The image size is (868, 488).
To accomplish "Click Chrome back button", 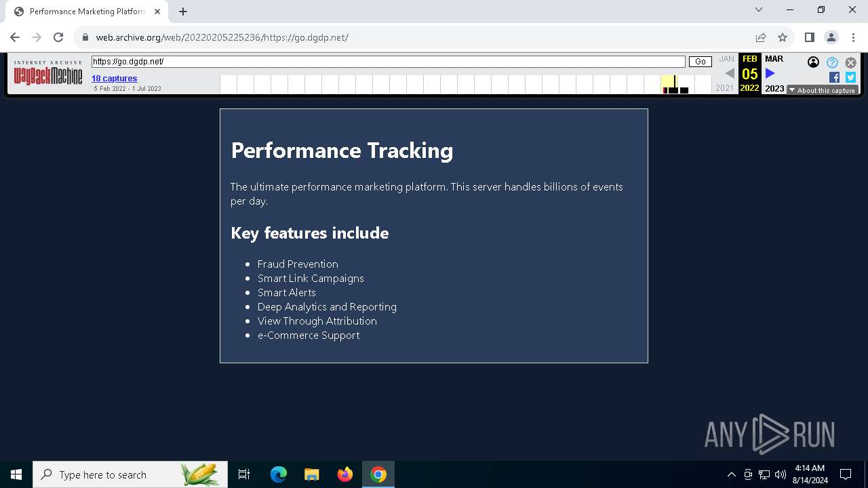I will point(15,37).
